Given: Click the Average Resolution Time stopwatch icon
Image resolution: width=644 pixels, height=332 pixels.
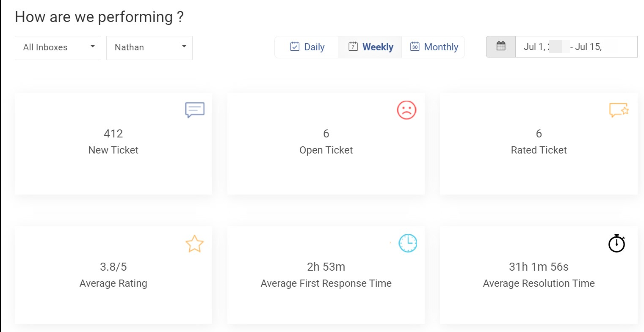Looking at the screenshot, I should click(x=616, y=244).
